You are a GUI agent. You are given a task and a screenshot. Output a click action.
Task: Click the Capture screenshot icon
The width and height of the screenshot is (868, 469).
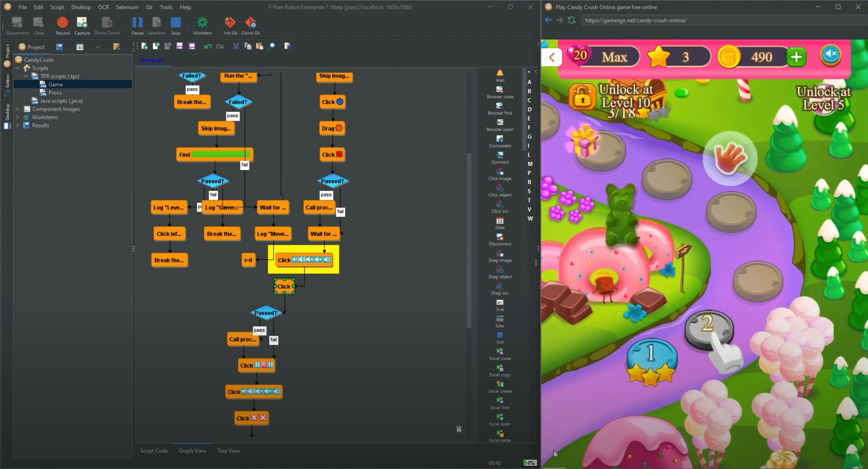(82, 26)
